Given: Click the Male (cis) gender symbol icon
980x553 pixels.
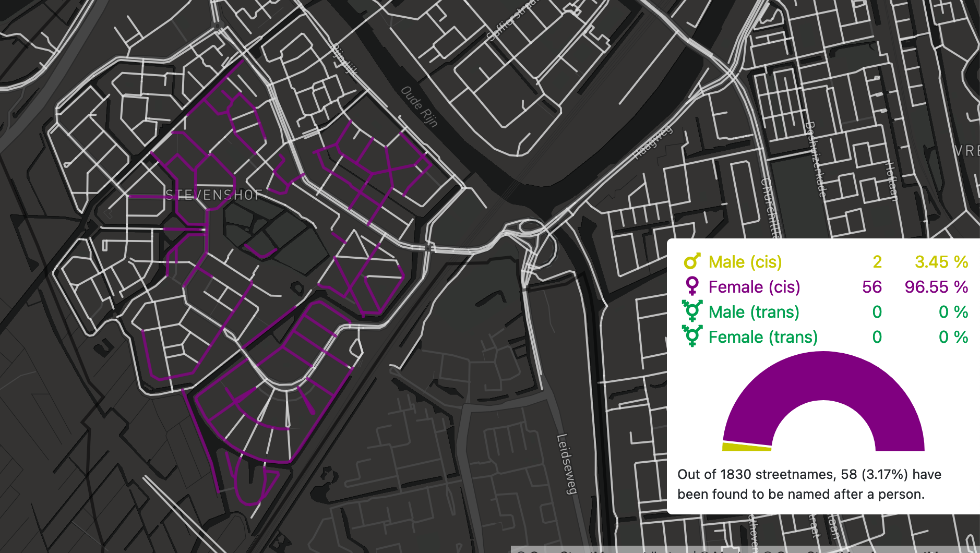Looking at the screenshot, I should tap(691, 261).
